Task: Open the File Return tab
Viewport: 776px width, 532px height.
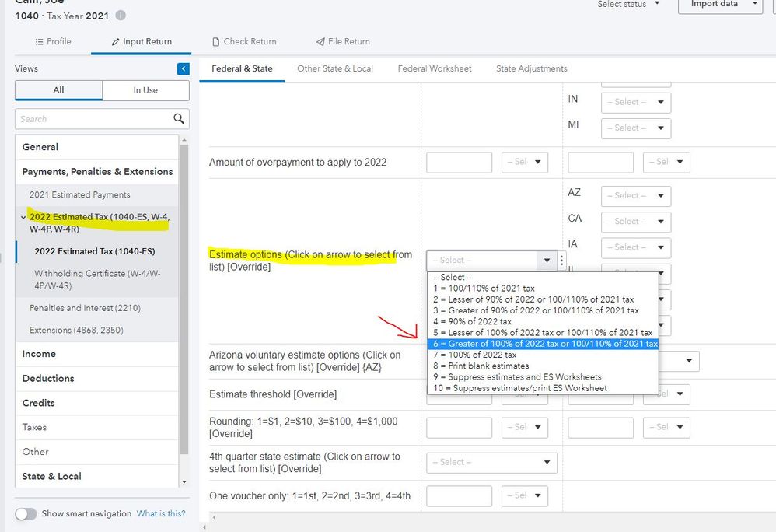Action: pos(343,41)
